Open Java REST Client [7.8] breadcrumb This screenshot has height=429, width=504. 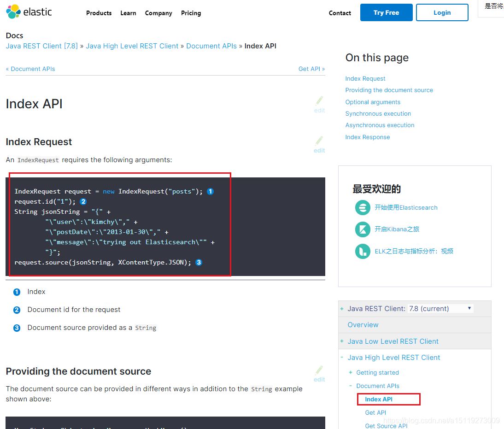(42, 46)
